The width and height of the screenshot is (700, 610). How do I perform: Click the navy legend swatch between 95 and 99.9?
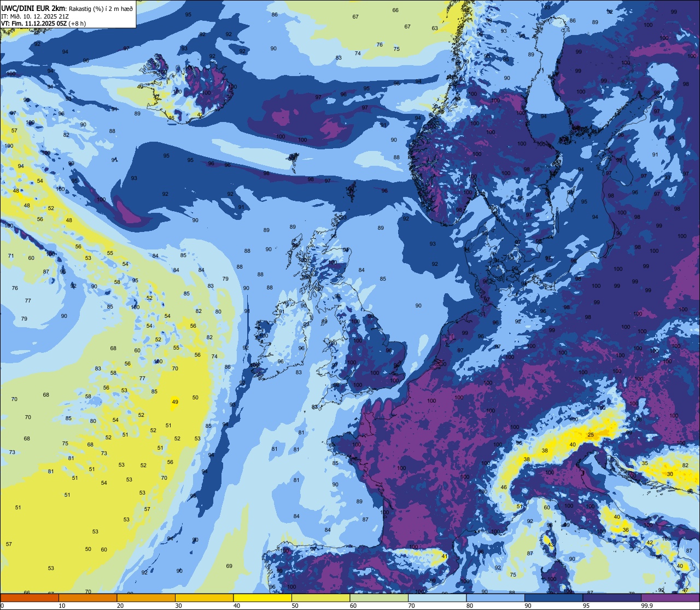tap(612, 597)
